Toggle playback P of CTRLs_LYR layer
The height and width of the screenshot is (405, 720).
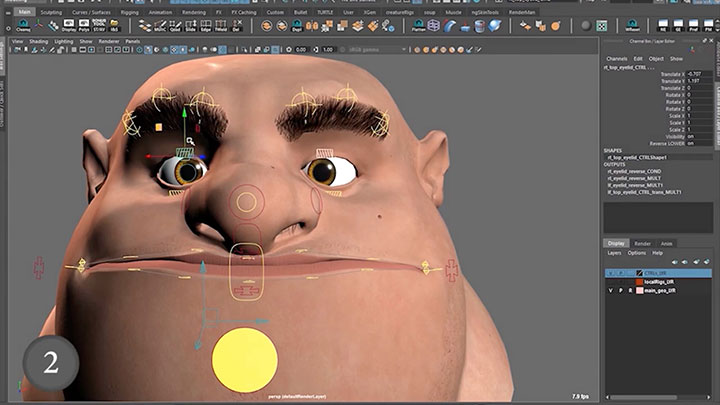620,273
